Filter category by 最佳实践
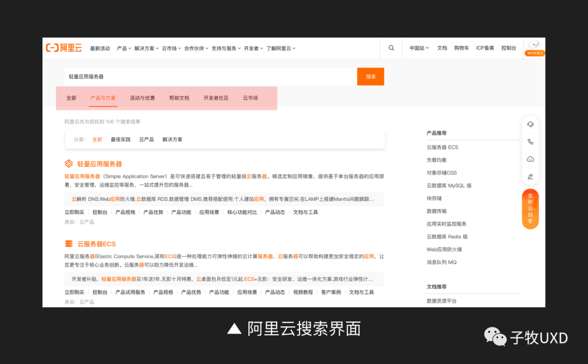588x364 pixels. [x=120, y=139]
